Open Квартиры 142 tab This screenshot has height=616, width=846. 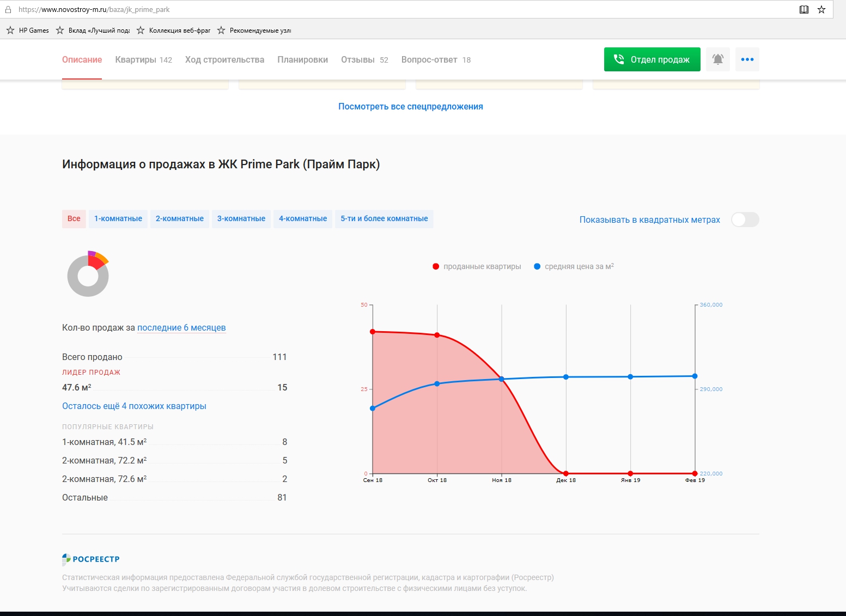(x=144, y=60)
